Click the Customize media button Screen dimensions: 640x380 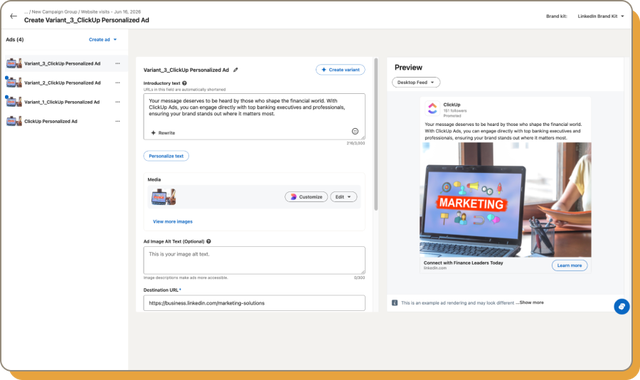point(306,197)
